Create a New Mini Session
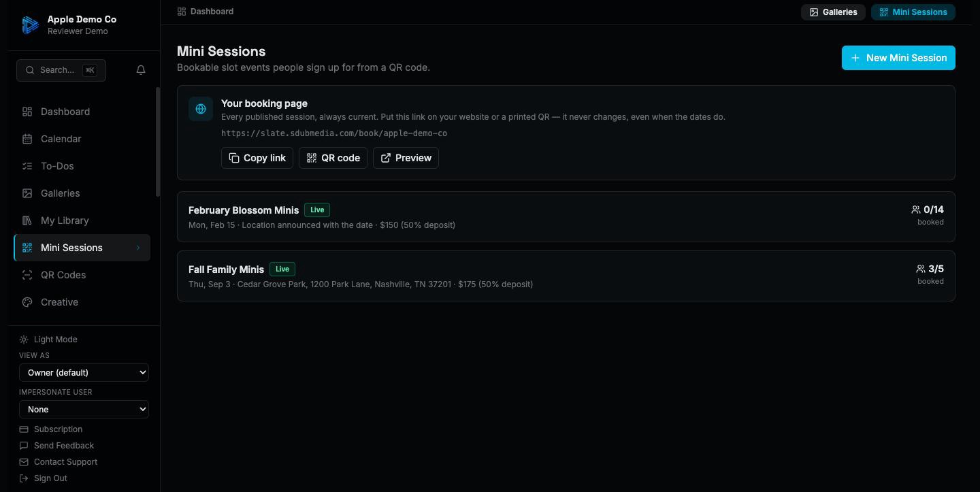The image size is (980, 492). [x=898, y=58]
